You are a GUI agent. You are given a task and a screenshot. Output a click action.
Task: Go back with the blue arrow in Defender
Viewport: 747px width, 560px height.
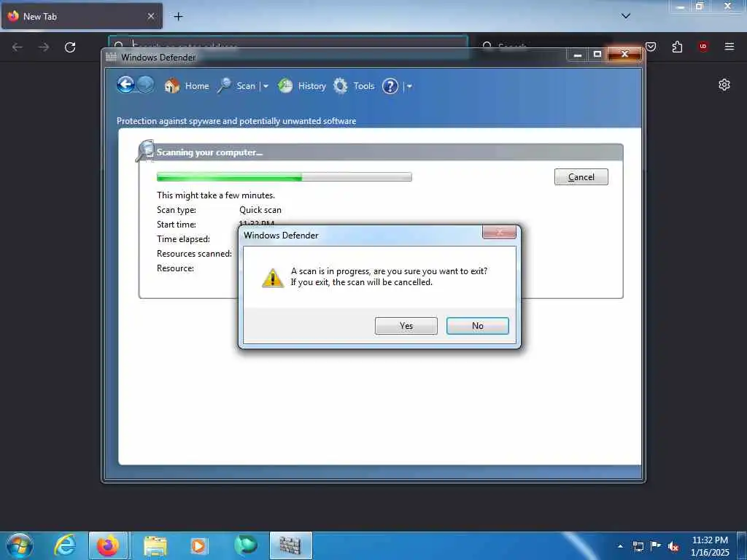(x=125, y=85)
